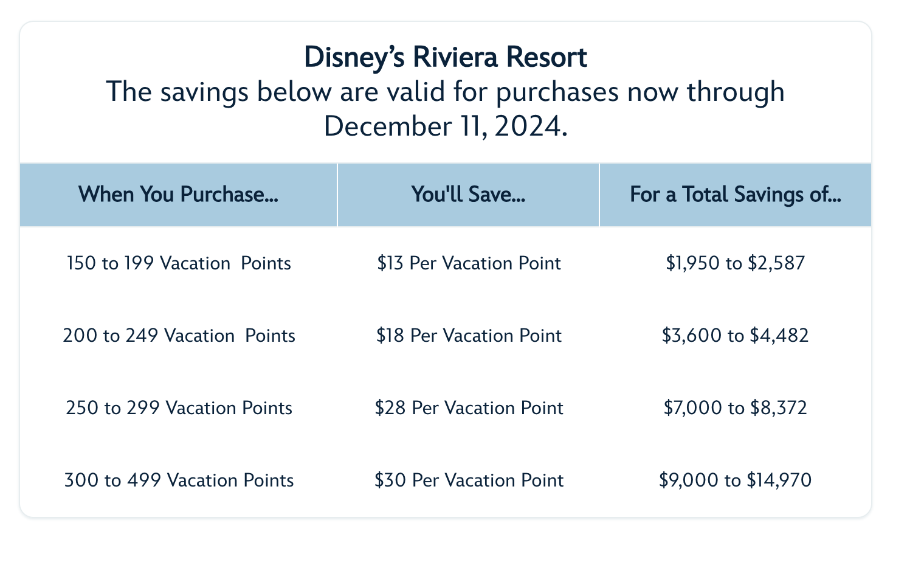Select the Total Savings column header
The width and height of the screenshot is (924, 568).
pyautogui.click(x=736, y=195)
